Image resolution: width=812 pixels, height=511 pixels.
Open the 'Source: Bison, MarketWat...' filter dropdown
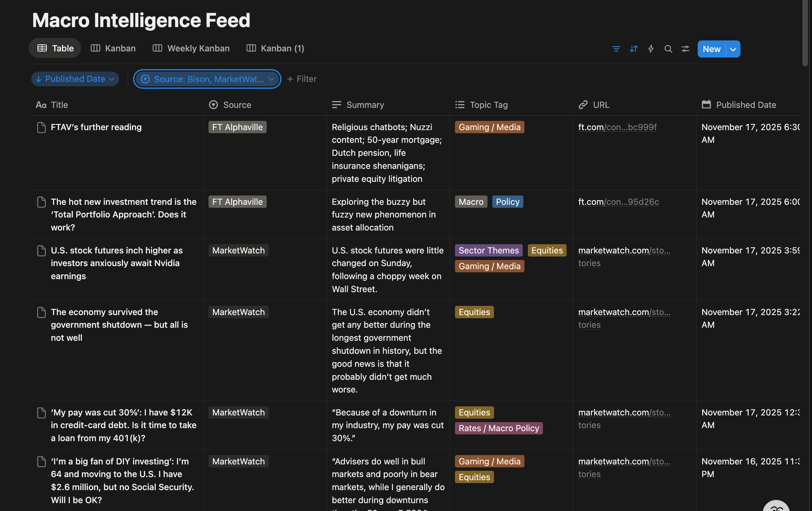click(x=207, y=79)
